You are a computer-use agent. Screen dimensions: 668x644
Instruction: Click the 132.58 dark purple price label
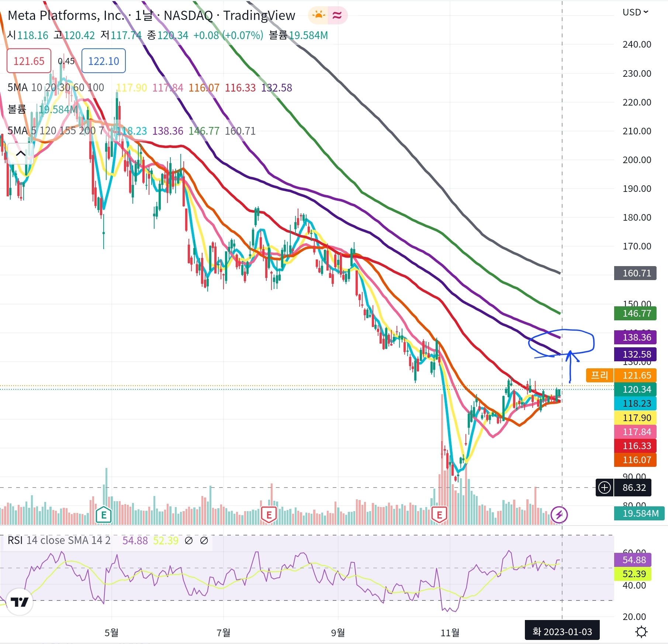click(x=636, y=354)
